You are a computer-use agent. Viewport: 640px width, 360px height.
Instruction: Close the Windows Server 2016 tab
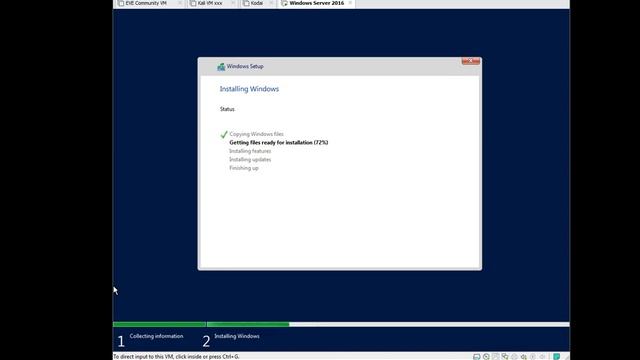click(350, 3)
